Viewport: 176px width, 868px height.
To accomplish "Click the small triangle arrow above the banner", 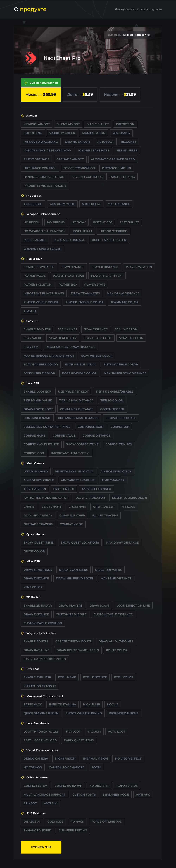I will click(24, 23).
